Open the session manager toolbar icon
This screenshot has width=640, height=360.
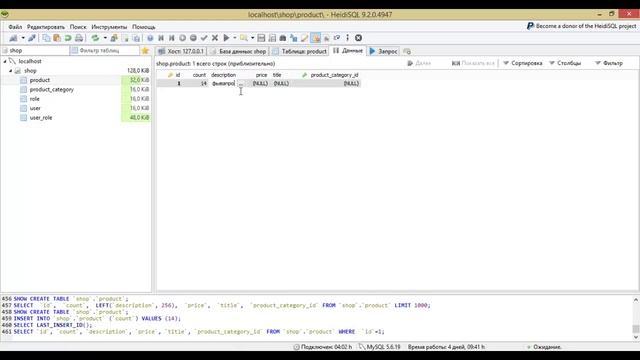pos(13,38)
